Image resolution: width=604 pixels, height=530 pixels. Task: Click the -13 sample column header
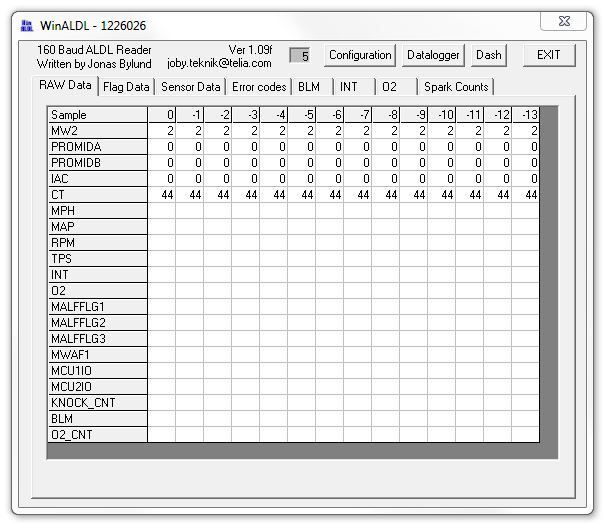(525, 115)
